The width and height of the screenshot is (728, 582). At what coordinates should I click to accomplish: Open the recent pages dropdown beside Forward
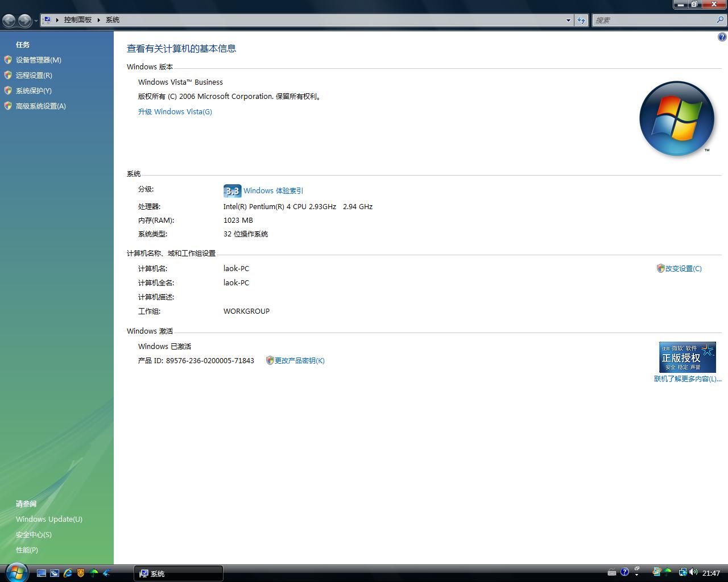click(36, 21)
